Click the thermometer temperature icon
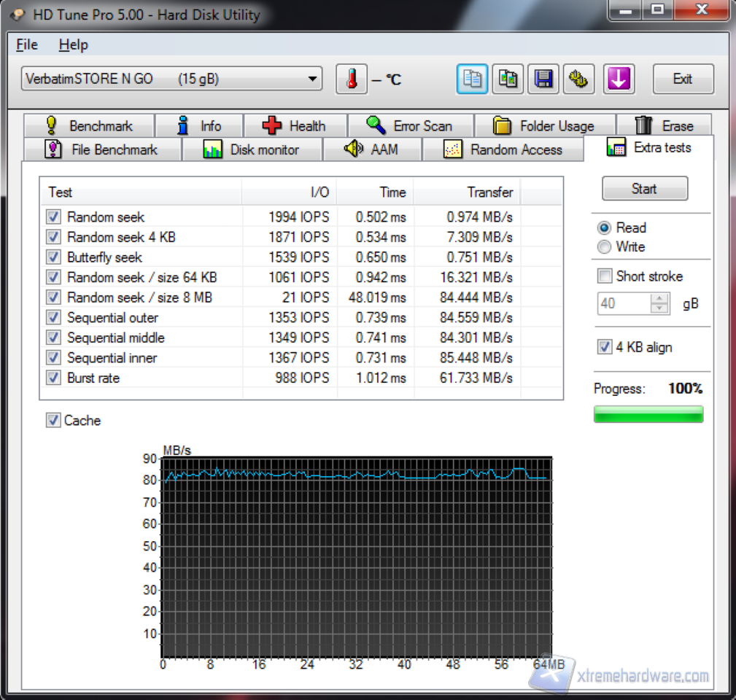Viewport: 736px width, 700px height. pyautogui.click(x=351, y=79)
